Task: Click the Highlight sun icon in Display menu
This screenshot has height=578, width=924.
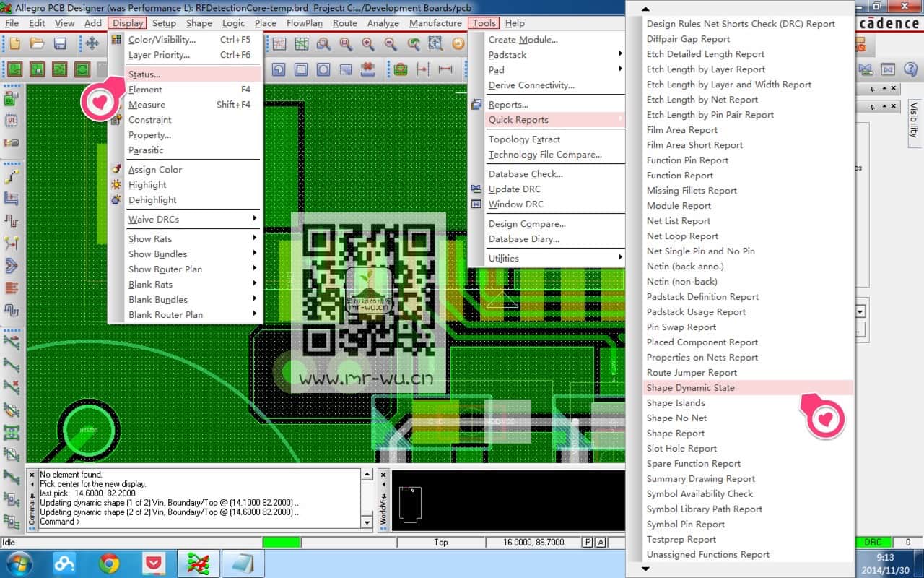Action: [116, 184]
